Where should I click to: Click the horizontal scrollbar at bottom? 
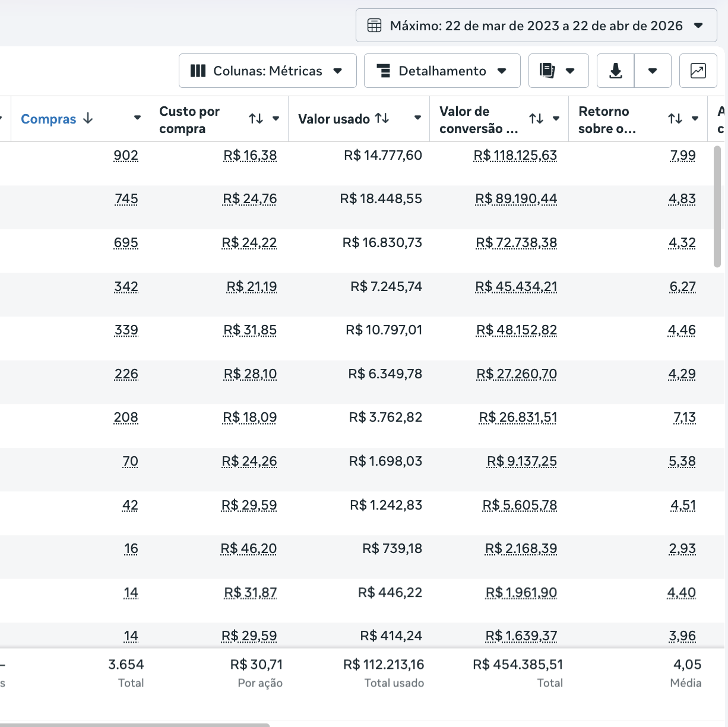click(x=135, y=725)
